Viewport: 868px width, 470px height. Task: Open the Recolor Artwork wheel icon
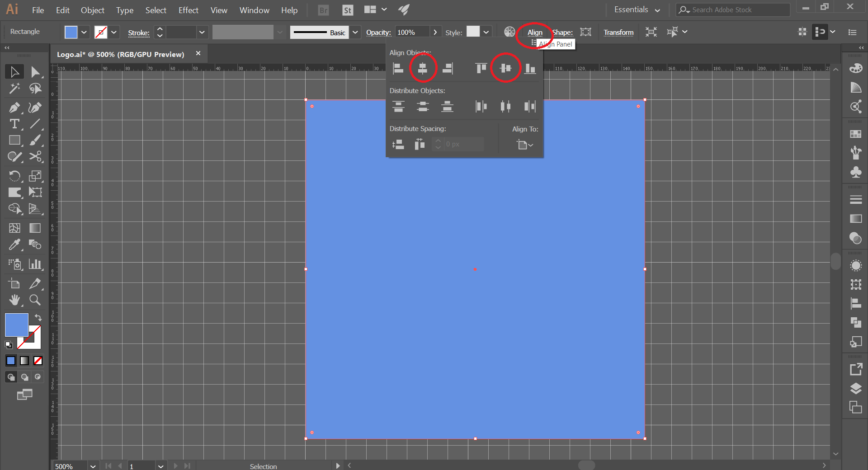pos(509,32)
